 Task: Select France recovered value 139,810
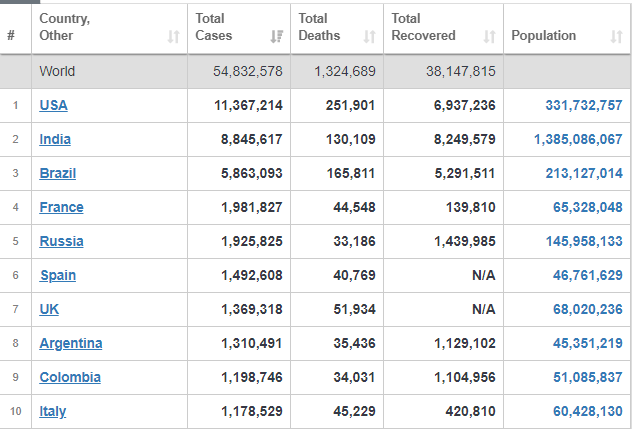[x=470, y=207]
